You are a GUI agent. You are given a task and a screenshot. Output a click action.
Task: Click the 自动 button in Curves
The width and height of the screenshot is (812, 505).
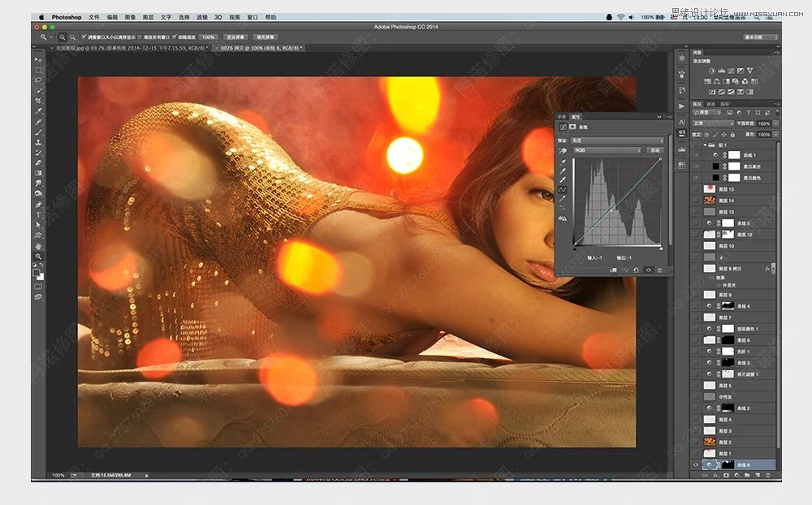tap(654, 150)
